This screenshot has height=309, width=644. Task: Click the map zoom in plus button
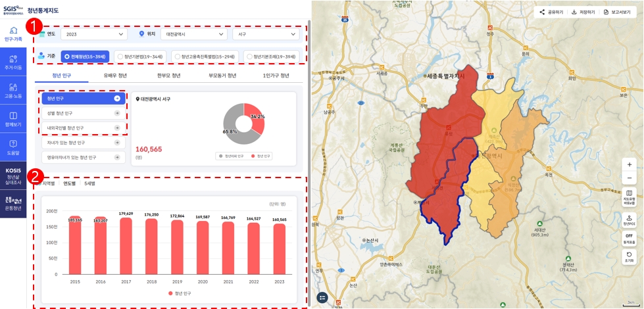629,164
